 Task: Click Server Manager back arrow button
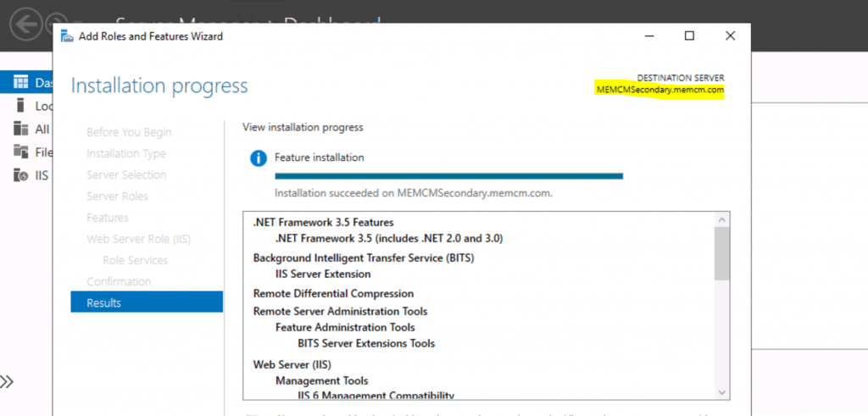(x=25, y=25)
